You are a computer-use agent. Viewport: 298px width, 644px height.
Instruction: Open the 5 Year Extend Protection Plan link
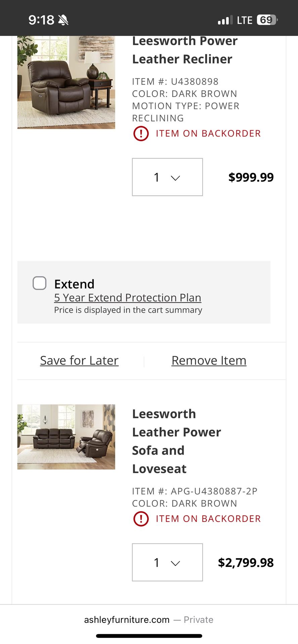click(x=128, y=298)
